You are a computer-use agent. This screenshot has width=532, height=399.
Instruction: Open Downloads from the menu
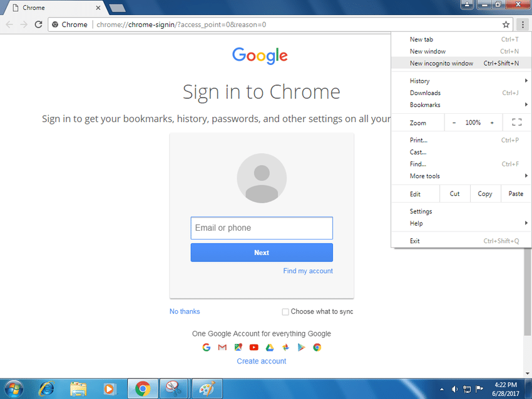[461, 93]
